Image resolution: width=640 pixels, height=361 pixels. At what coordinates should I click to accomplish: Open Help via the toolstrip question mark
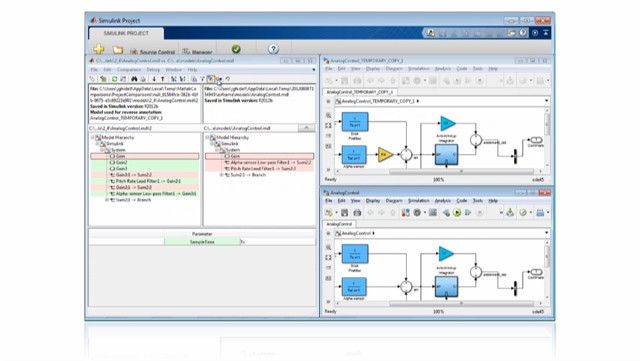[x=273, y=49]
